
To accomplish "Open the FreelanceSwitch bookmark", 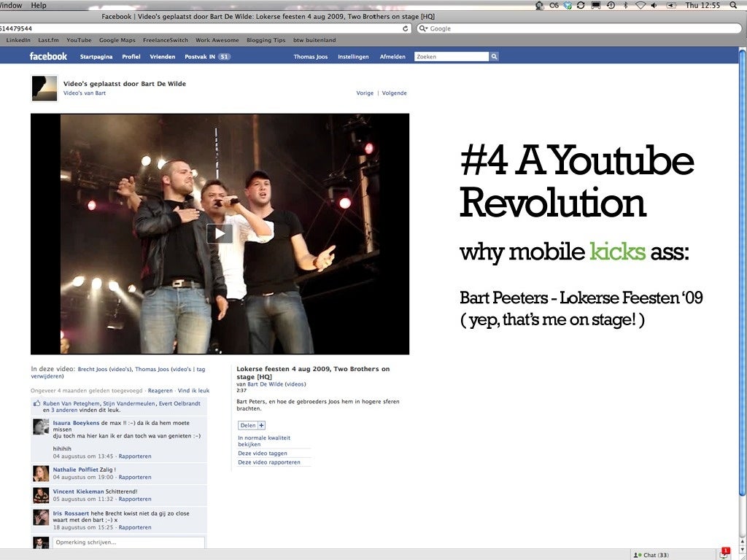I will click(166, 41).
